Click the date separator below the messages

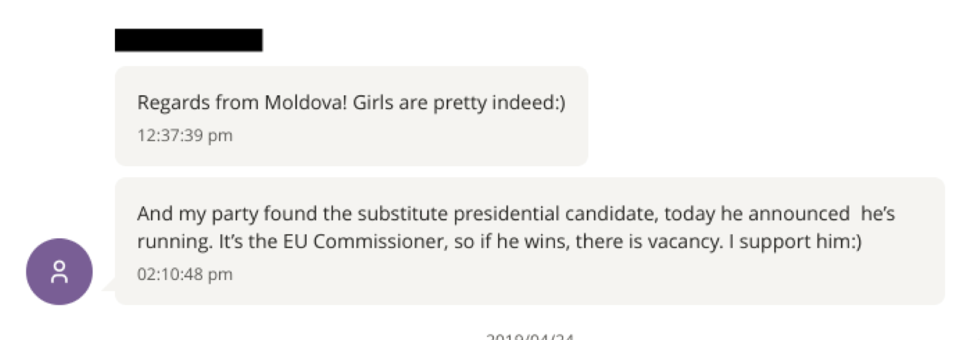tap(530, 336)
